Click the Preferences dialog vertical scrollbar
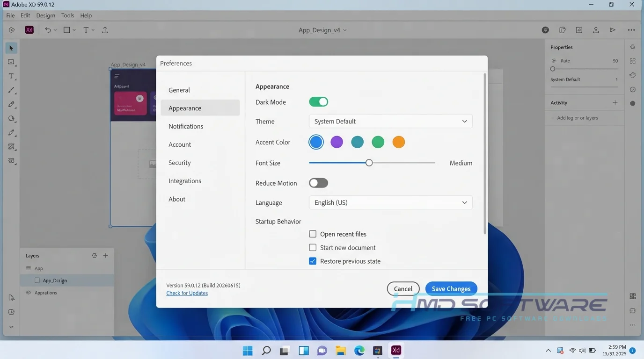Screen dimensions: 644x359 (x=485, y=154)
